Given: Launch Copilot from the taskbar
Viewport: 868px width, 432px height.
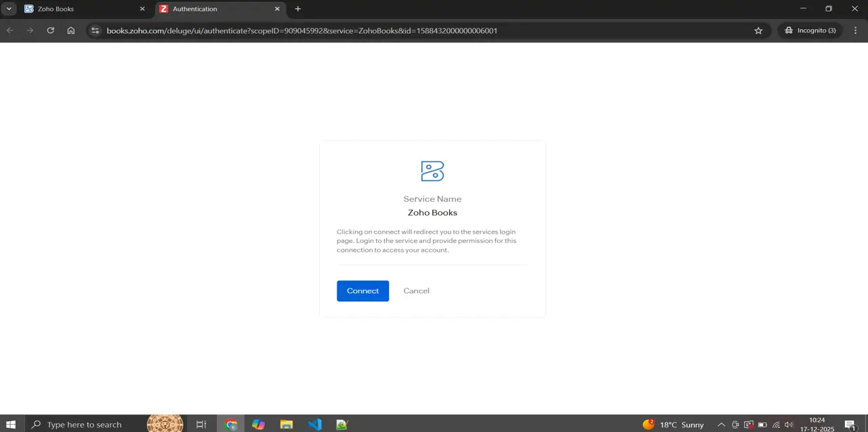Looking at the screenshot, I should (x=259, y=425).
